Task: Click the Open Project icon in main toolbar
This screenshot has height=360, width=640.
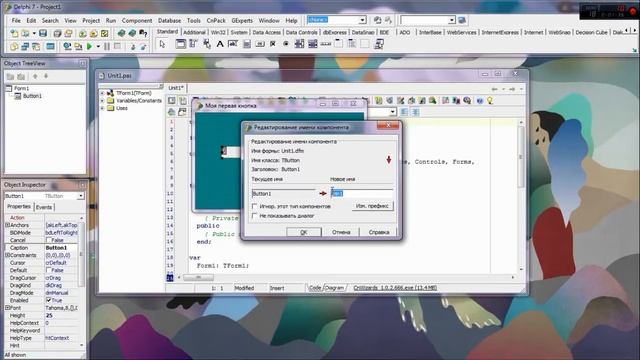Action: pos(69,33)
